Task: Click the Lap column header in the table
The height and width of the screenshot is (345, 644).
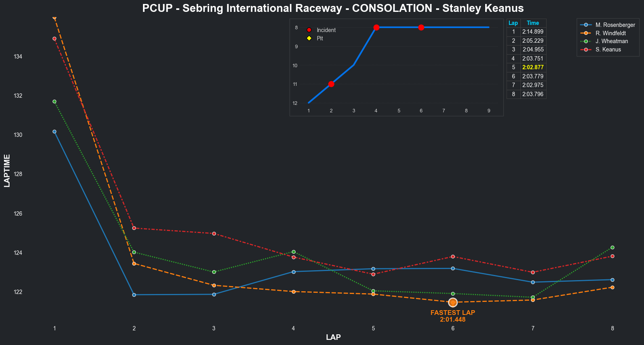Action: tap(513, 23)
